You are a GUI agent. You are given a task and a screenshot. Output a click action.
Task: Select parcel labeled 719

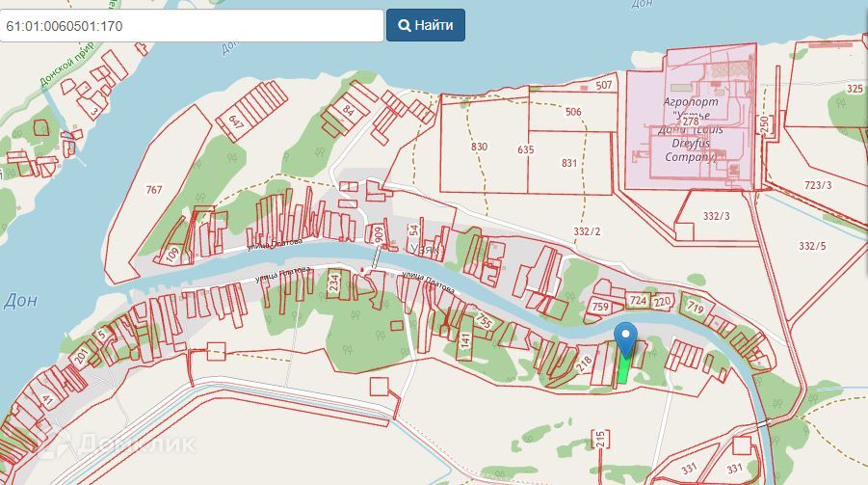pos(696,307)
